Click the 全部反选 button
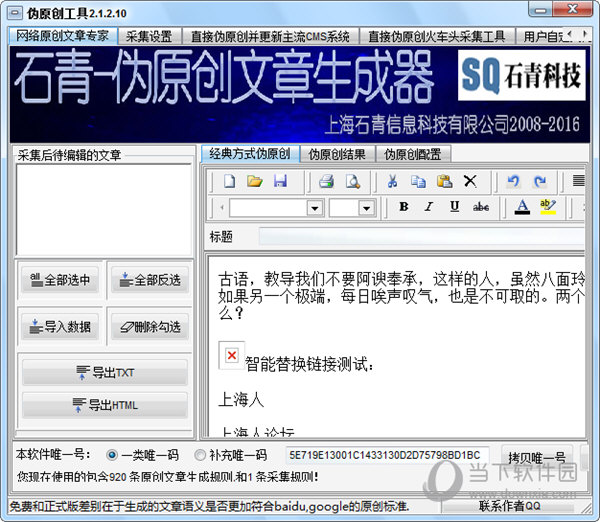The image size is (600, 522). [x=150, y=280]
